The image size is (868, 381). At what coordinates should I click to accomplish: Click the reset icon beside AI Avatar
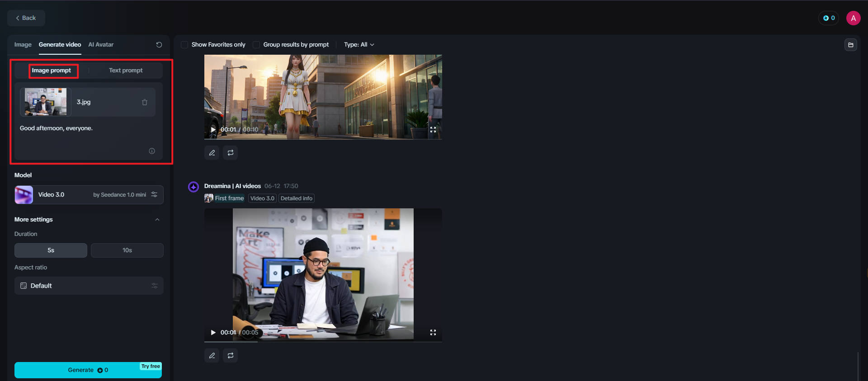[x=159, y=45]
